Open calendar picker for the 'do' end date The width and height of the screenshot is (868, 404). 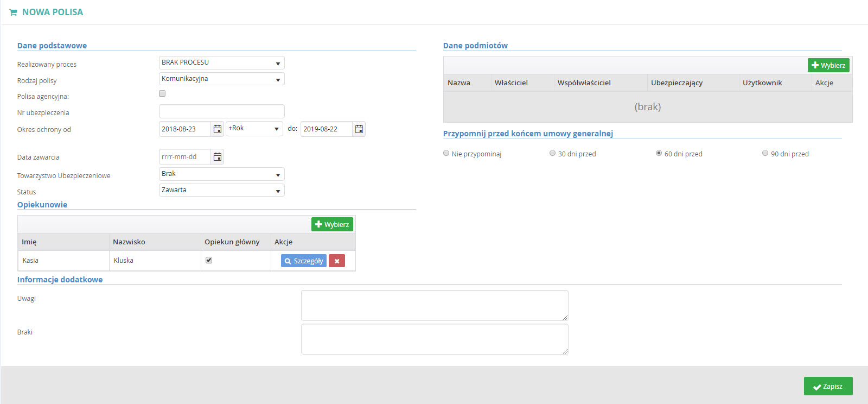click(x=359, y=129)
